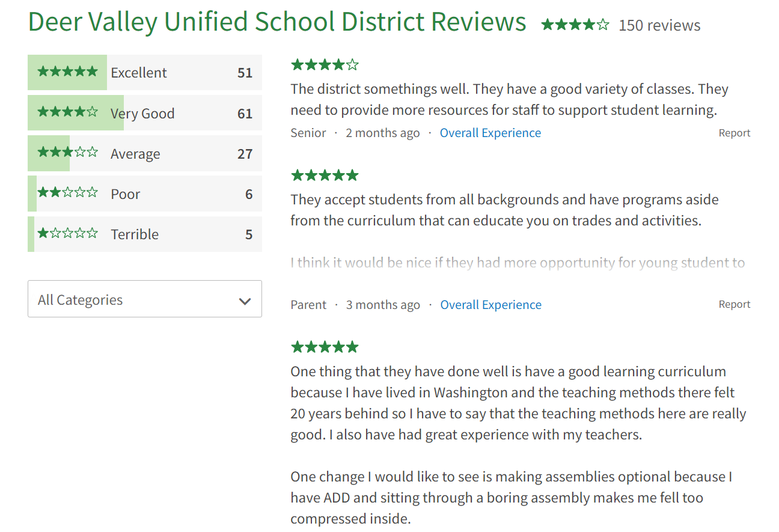Select Overall Experience on the Parent review
This screenshot has width=779, height=532.
coord(490,304)
